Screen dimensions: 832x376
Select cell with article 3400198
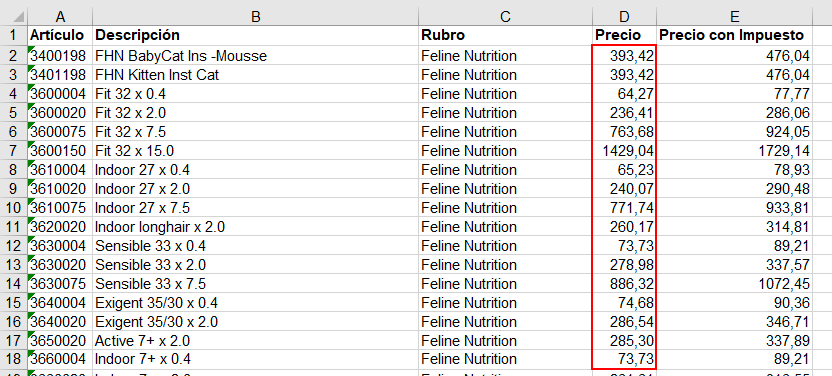pos(60,56)
